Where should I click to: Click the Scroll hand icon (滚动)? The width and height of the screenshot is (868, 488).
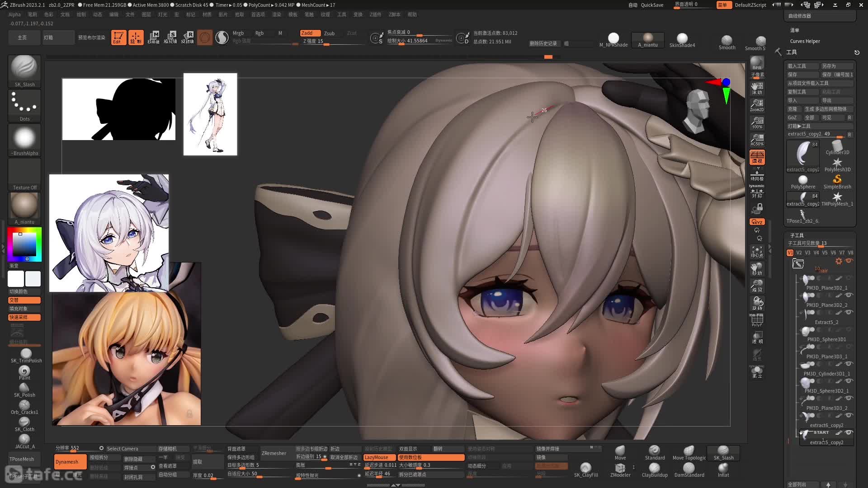click(757, 89)
